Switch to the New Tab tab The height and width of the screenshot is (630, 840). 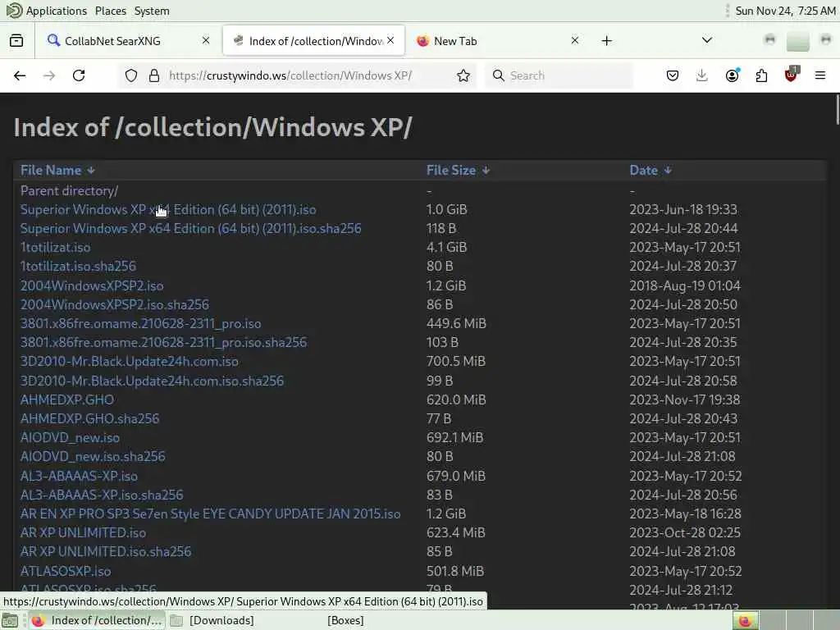[498, 41]
